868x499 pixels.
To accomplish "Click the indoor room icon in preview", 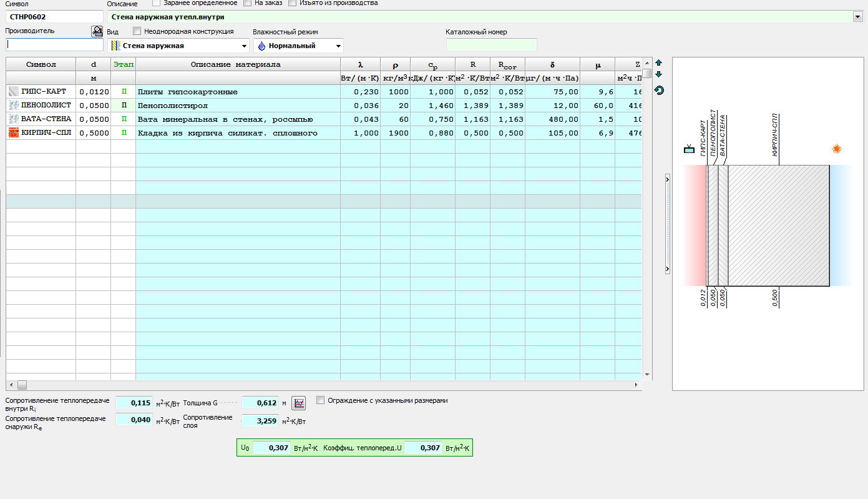I will [689, 149].
